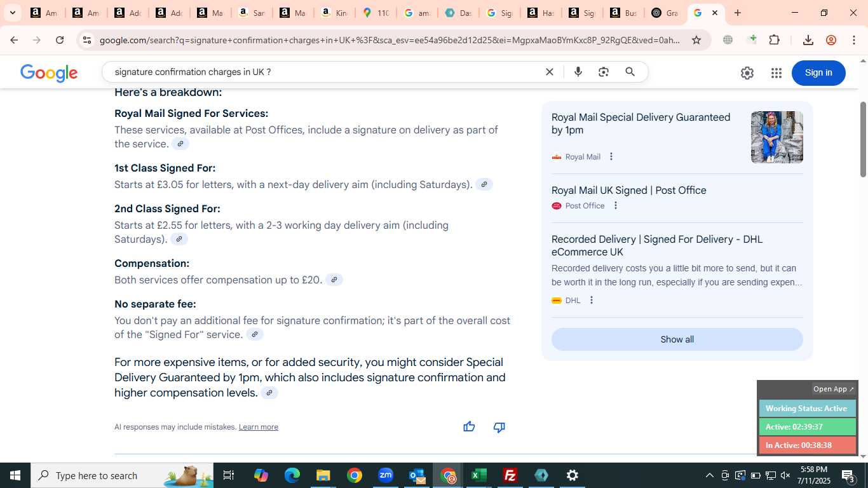868x488 pixels.
Task: Switch to the 'Has' Amazon tab
Action: (541, 13)
